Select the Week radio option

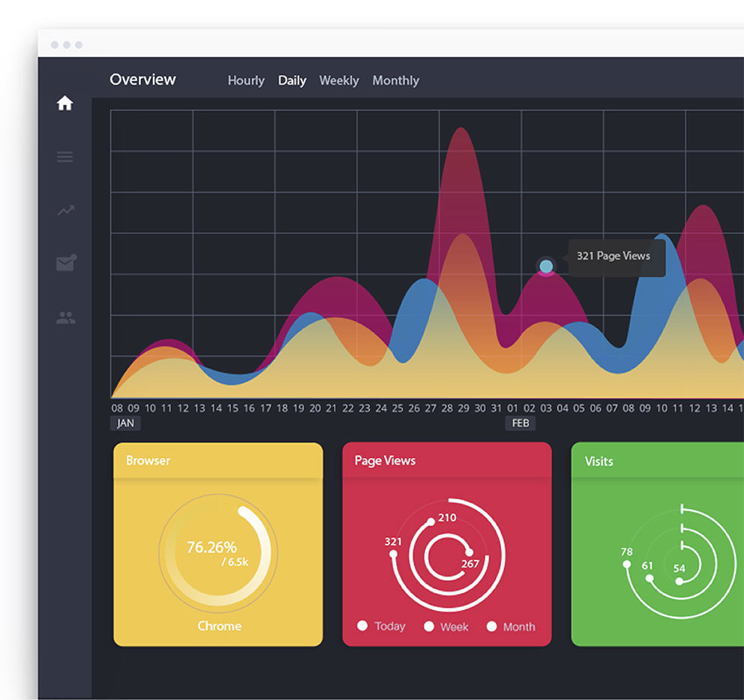coord(429,627)
